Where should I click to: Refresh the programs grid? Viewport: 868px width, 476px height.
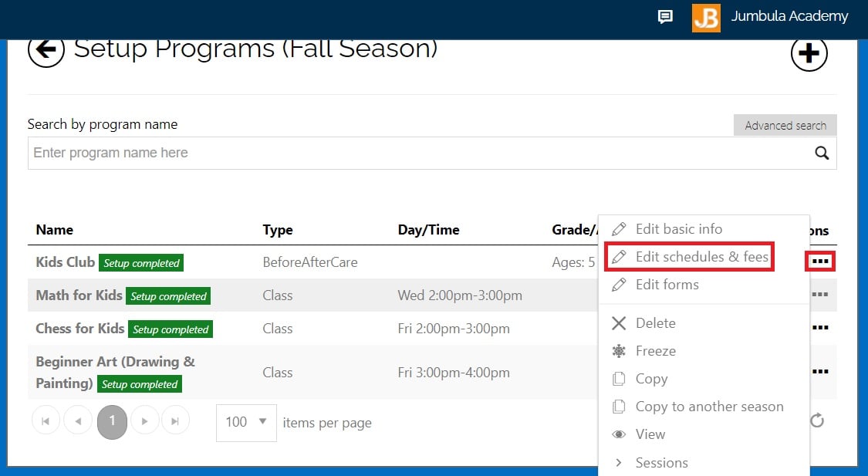click(817, 420)
